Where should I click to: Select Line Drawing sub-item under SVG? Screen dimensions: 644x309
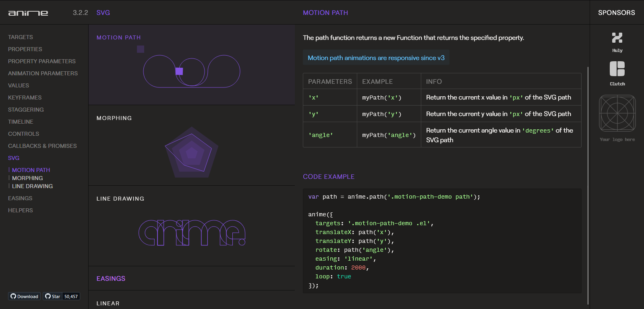point(32,186)
